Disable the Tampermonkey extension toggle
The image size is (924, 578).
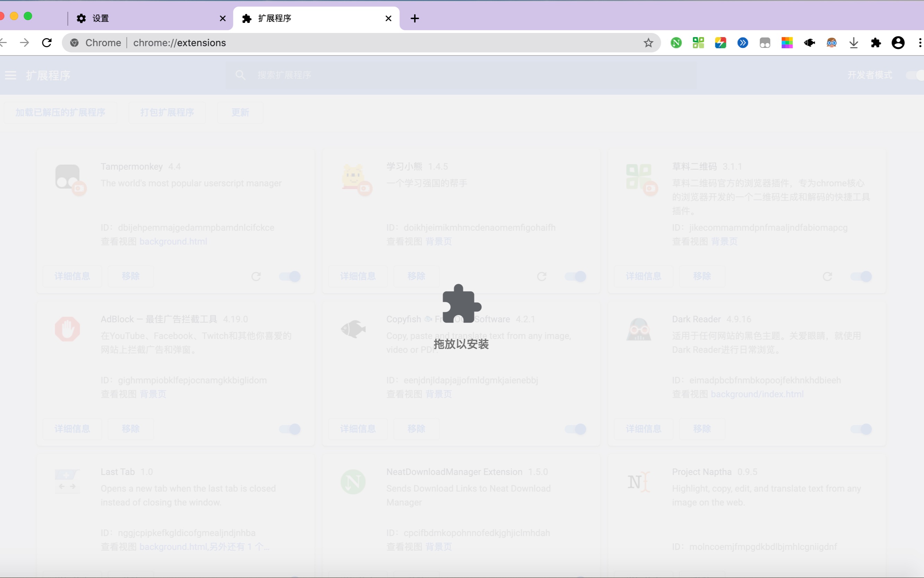pos(290,277)
